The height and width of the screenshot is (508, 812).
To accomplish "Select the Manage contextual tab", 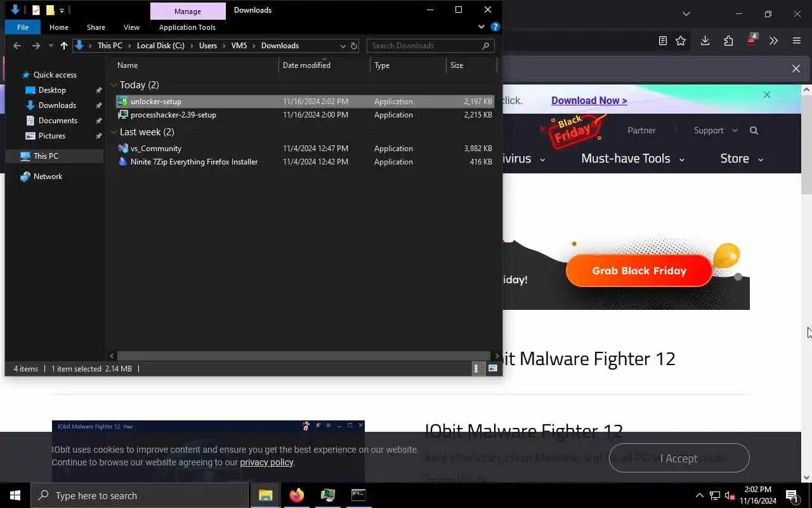I will click(x=188, y=11).
